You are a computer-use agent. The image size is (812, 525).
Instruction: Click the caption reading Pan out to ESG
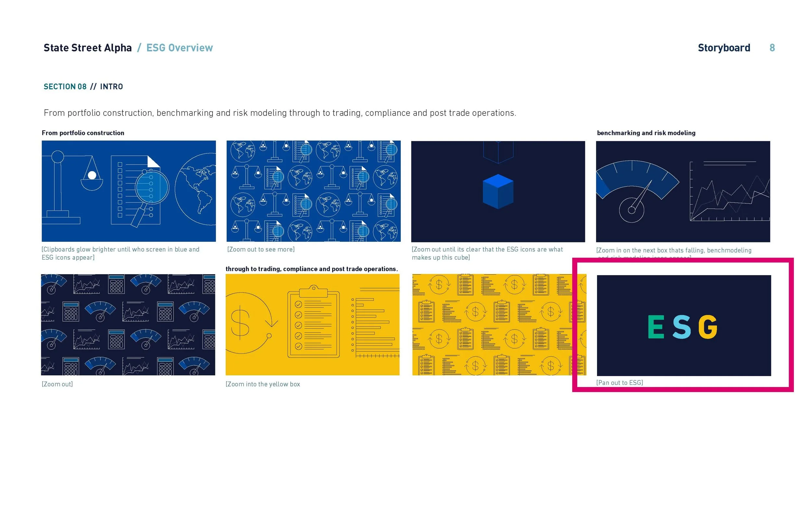click(x=620, y=383)
